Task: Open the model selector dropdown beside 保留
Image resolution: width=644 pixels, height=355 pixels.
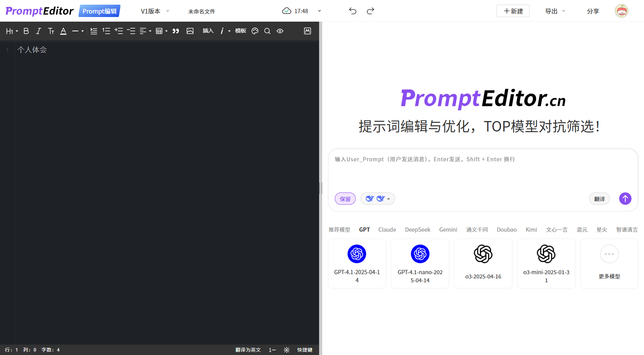Action: pyautogui.click(x=377, y=198)
